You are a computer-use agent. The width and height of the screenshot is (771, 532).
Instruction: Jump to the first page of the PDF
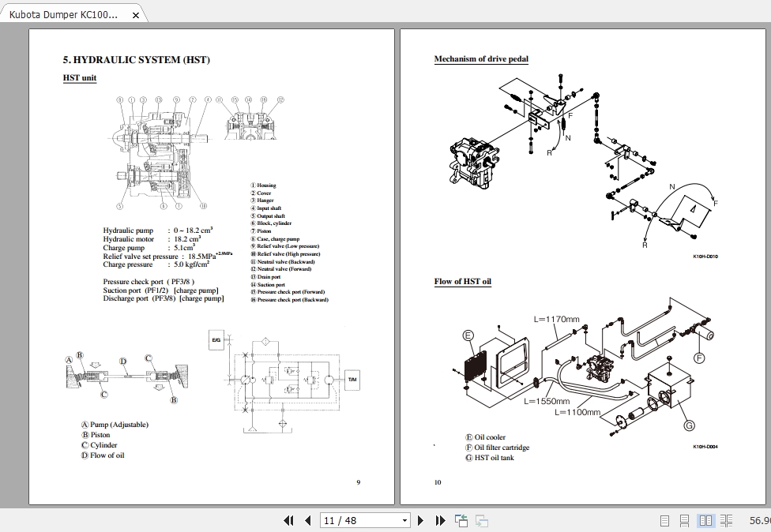click(x=289, y=521)
